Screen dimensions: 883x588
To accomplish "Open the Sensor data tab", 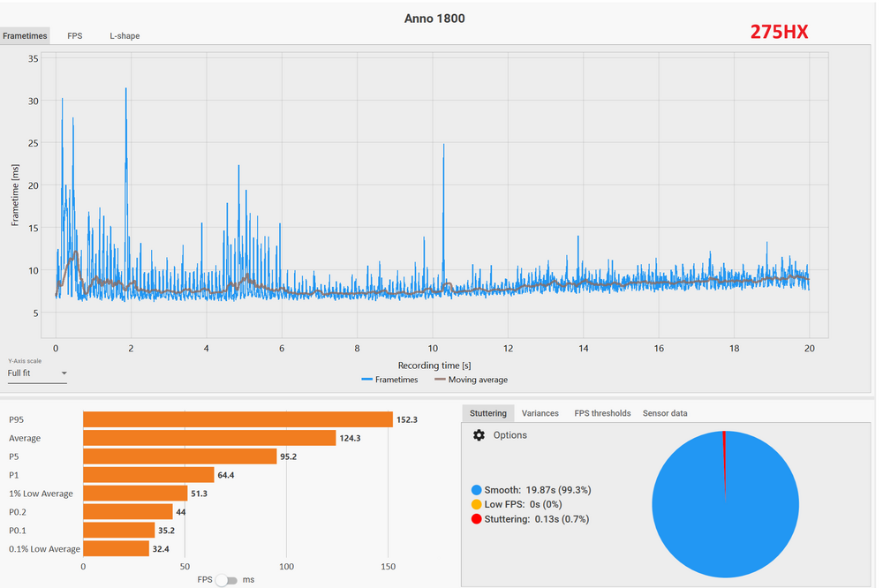I will 665,413.
